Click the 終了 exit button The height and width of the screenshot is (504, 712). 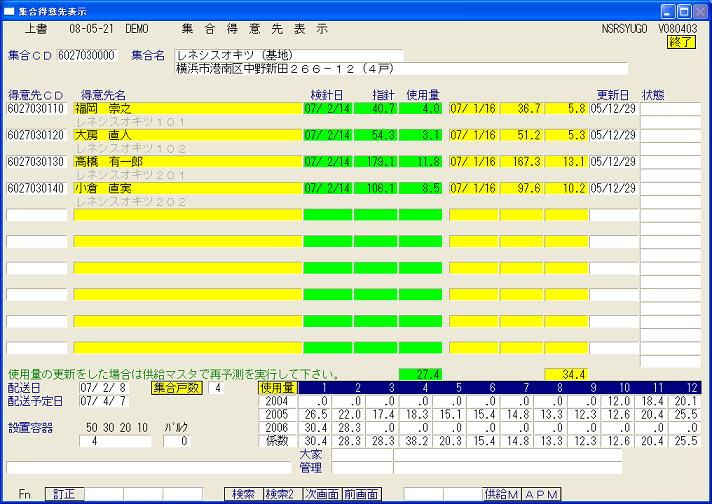pos(682,42)
